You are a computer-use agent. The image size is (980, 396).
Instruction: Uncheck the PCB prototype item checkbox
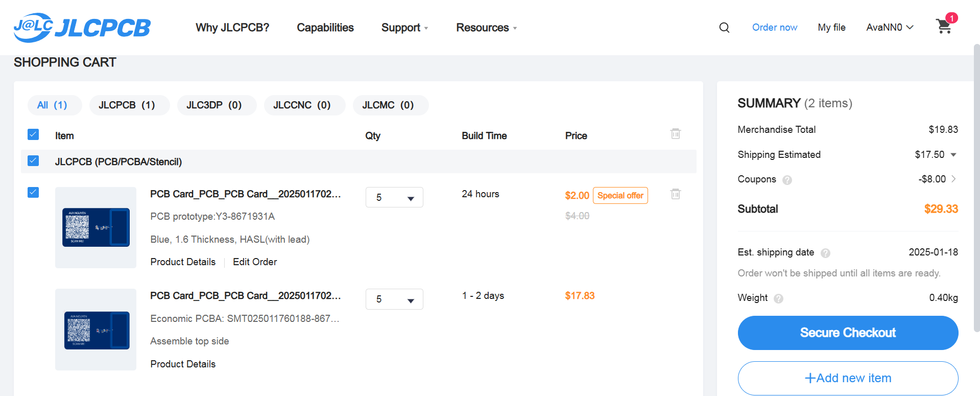(33, 192)
